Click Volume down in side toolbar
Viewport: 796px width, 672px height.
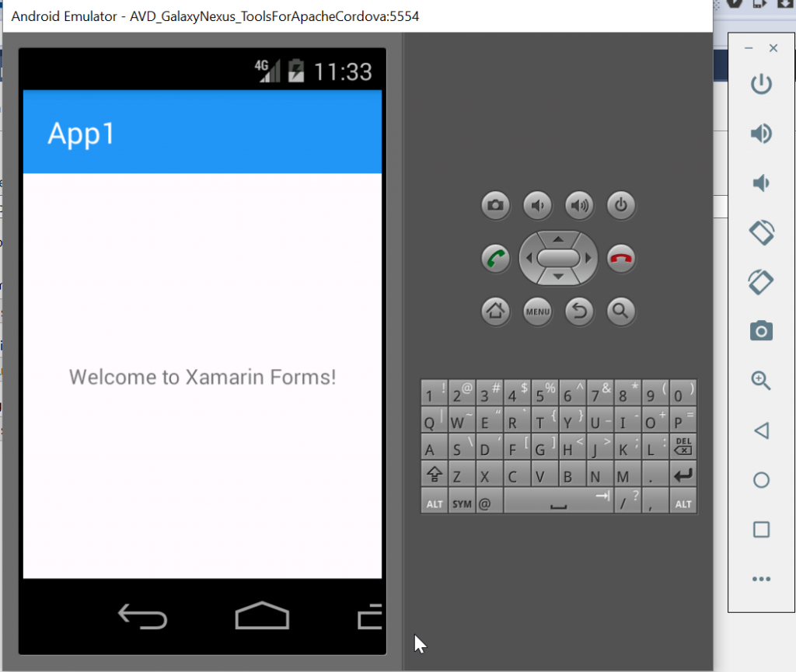click(x=761, y=183)
